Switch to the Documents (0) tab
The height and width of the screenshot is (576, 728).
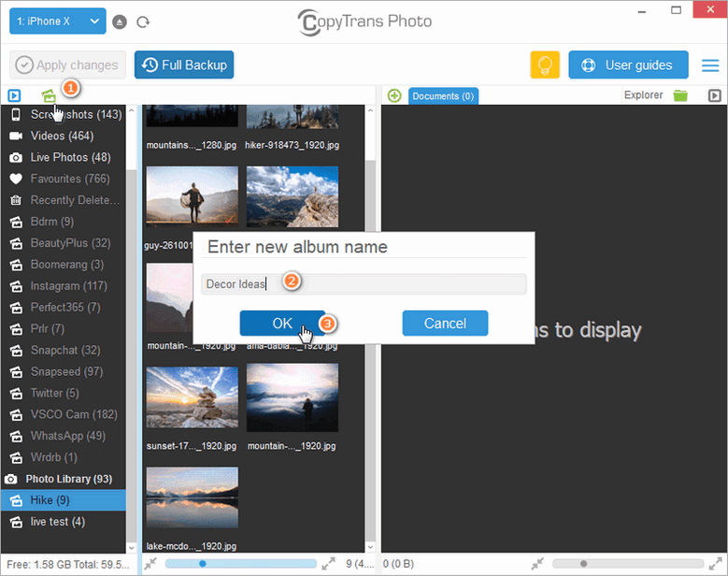(x=443, y=96)
